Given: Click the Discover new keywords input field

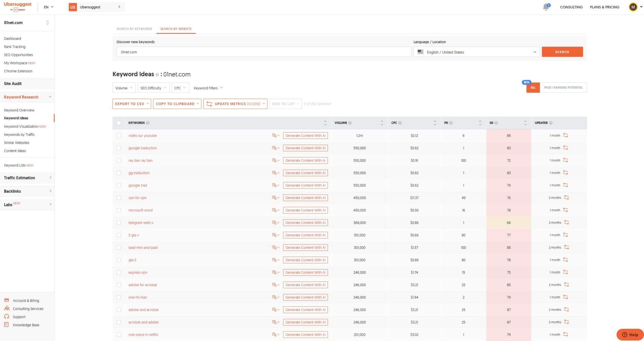Looking at the screenshot, I should (264, 52).
